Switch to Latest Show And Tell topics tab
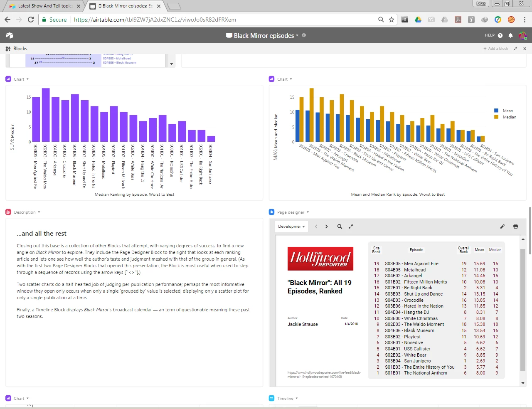This screenshot has height=409, width=532. [x=45, y=6]
